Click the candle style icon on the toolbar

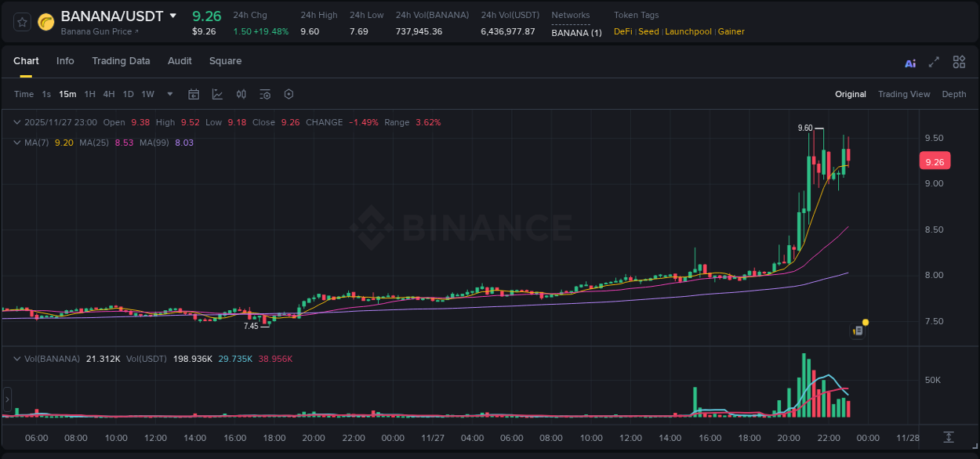coord(241,94)
